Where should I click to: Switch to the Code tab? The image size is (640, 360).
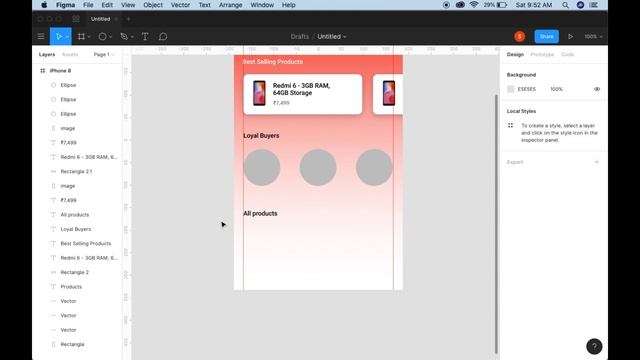pyautogui.click(x=567, y=54)
